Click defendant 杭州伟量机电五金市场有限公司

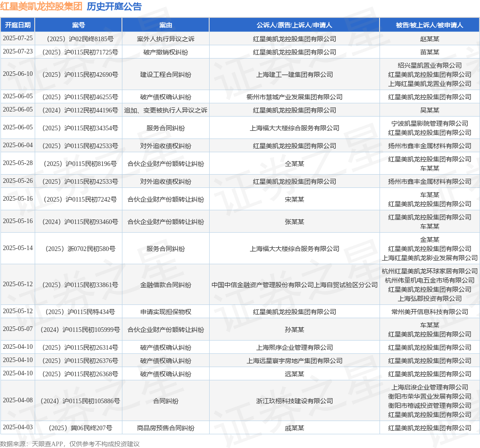(429, 280)
